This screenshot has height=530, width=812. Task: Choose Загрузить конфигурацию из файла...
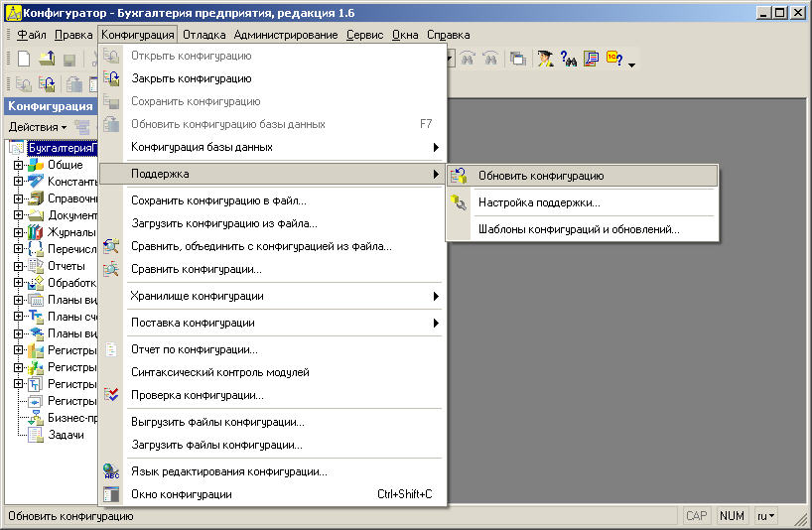[272, 223]
